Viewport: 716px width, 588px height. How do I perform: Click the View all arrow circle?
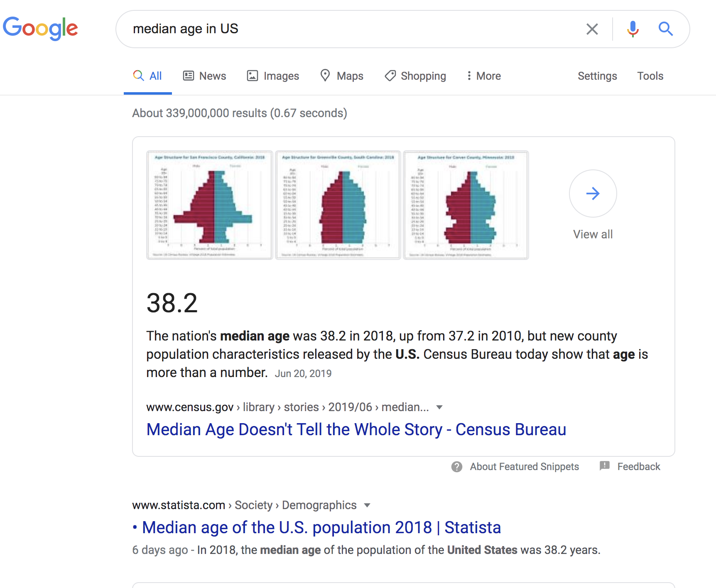click(593, 194)
